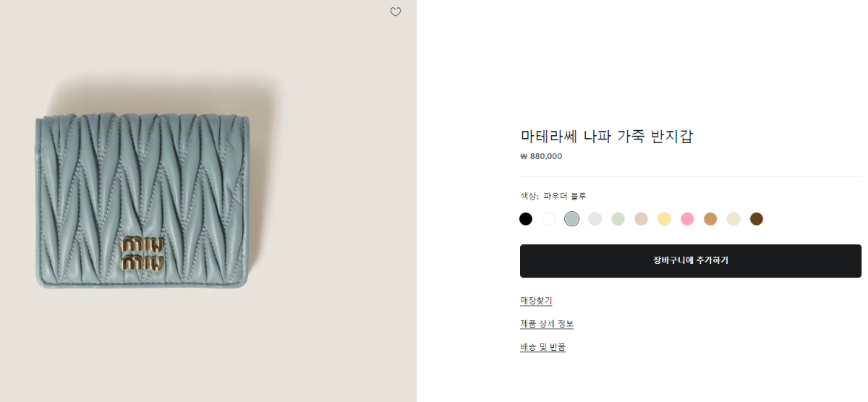This screenshot has height=402, width=868.
Task: Switch to the pale green color
Action: click(x=618, y=219)
